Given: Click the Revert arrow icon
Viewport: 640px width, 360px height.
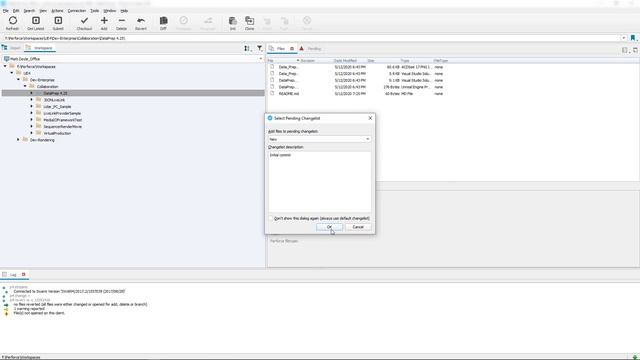Looking at the screenshot, I should coord(141,20).
